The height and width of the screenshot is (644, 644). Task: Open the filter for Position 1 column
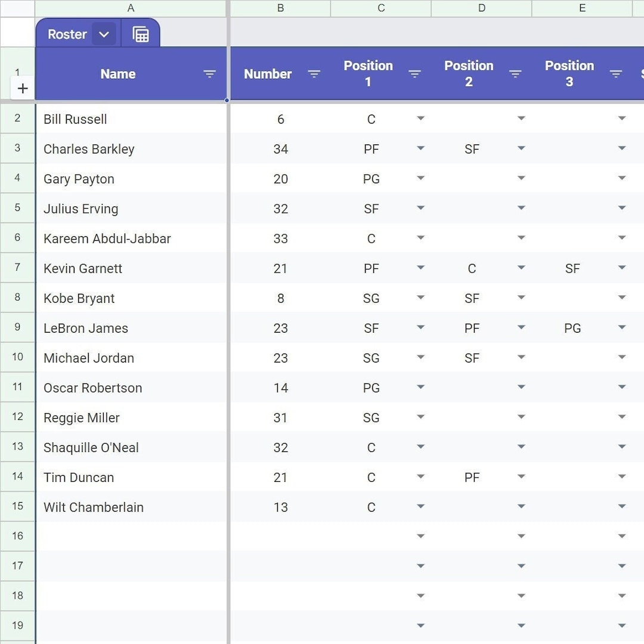click(415, 73)
